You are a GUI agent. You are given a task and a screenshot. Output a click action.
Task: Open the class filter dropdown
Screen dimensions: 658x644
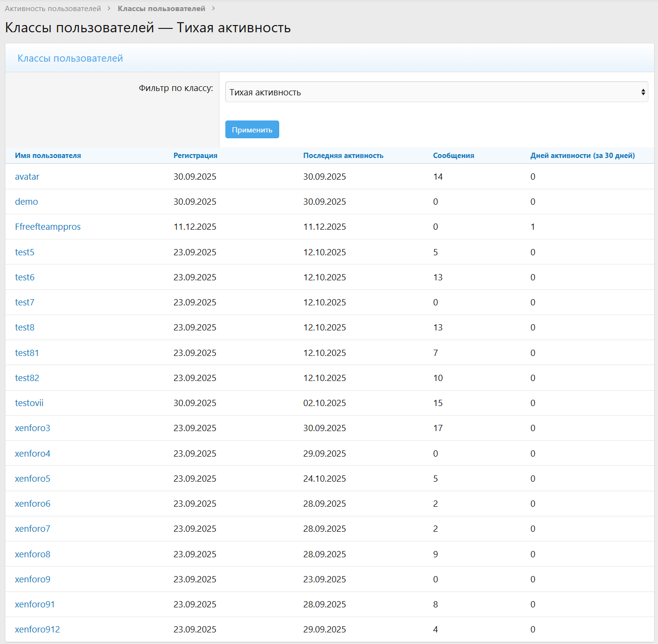[436, 92]
